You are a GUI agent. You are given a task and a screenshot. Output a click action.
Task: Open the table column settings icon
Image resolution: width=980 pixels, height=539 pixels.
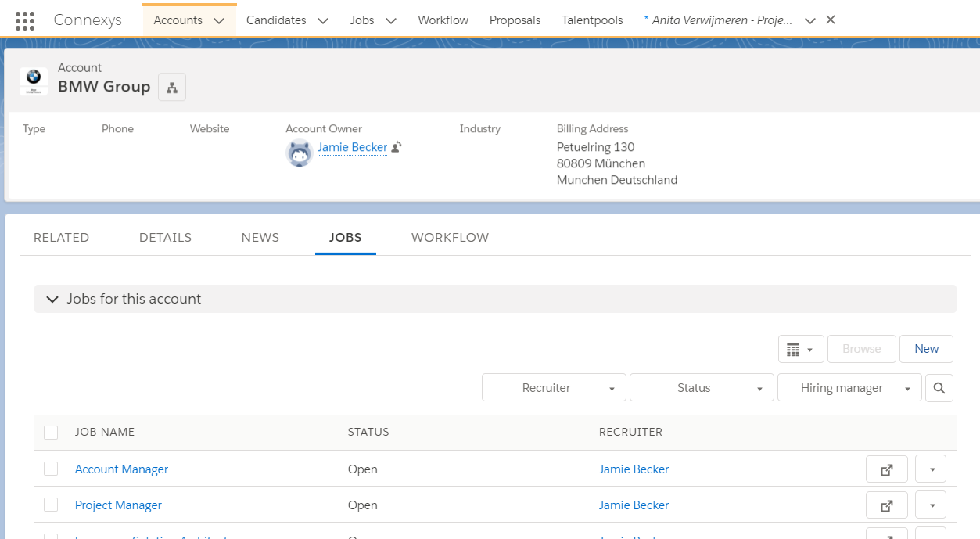click(x=801, y=349)
